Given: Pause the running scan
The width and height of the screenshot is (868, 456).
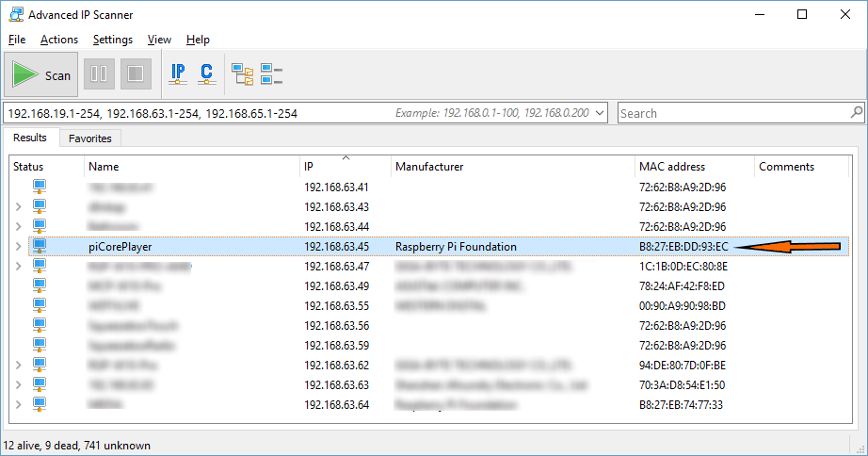Looking at the screenshot, I should click(x=99, y=73).
